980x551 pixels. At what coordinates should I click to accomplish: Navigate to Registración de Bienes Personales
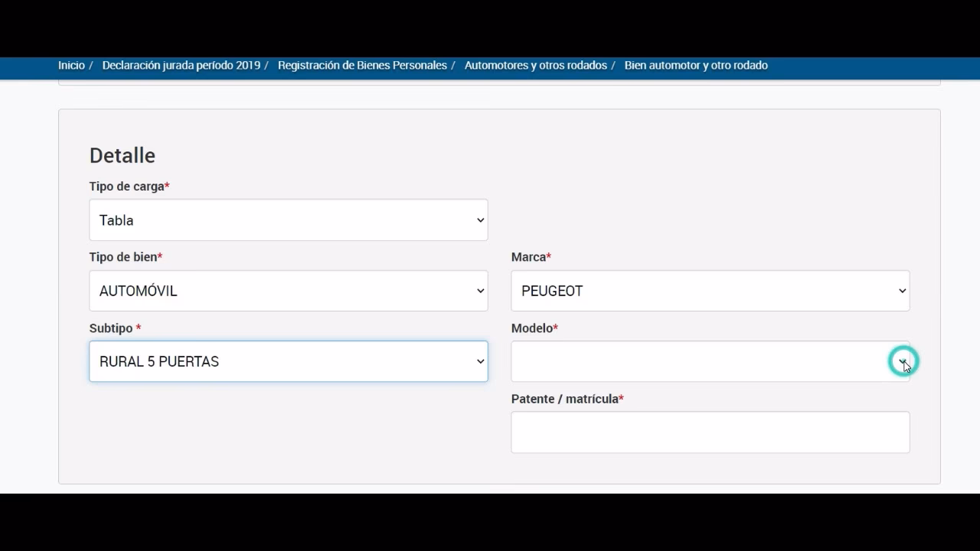[x=362, y=66]
